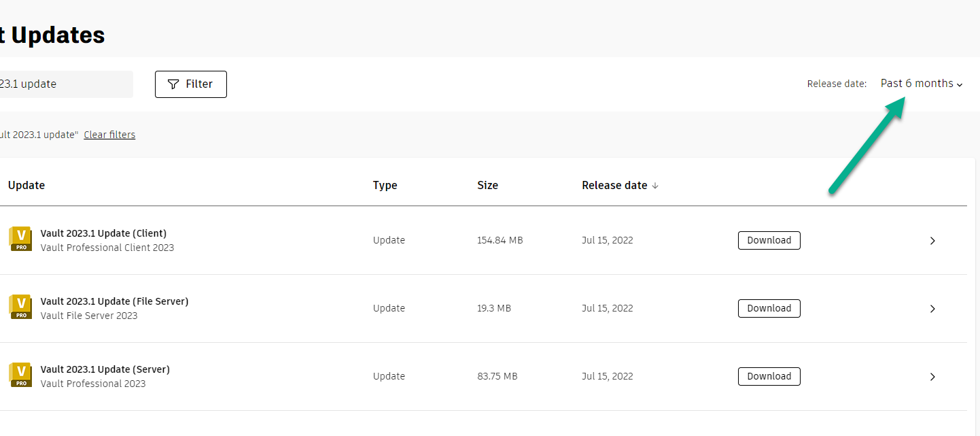980x436 pixels.
Task: Open the Vault 2023.1 Update (Server) title
Action: pos(105,369)
